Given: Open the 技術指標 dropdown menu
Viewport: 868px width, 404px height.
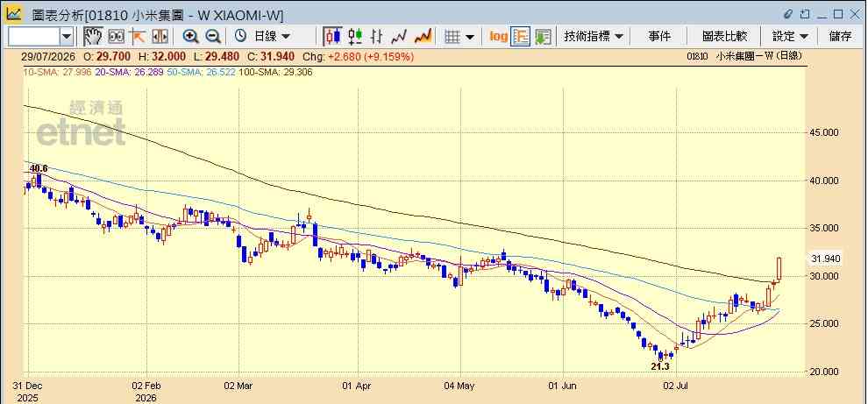Looking at the screenshot, I should 594,37.
